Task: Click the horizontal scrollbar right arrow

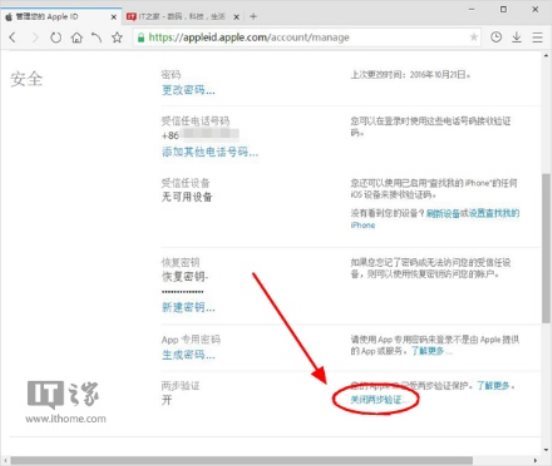Action: 535,460
